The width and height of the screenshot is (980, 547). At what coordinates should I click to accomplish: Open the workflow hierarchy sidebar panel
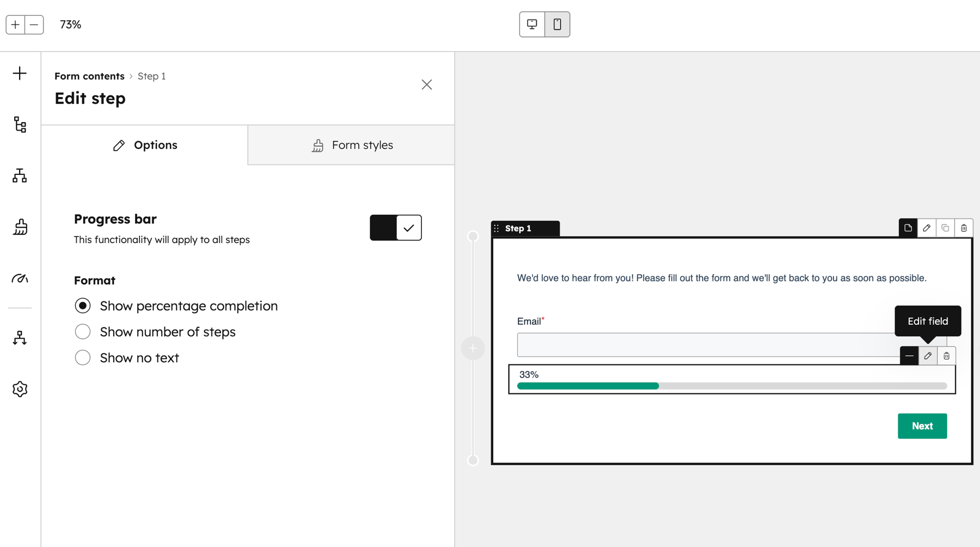pyautogui.click(x=20, y=175)
